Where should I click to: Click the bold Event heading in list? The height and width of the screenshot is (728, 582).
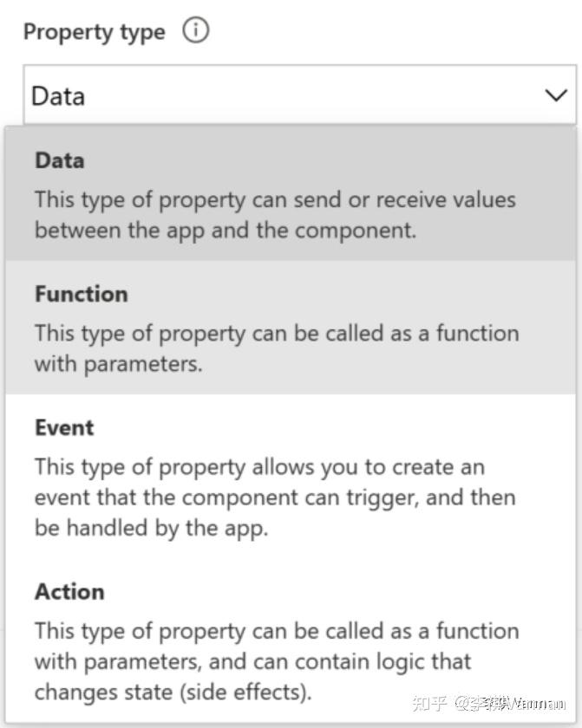click(x=64, y=427)
